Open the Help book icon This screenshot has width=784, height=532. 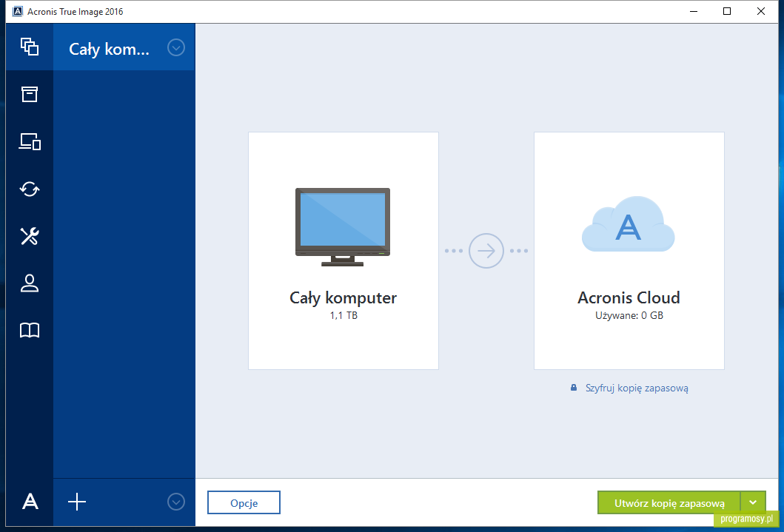pos(30,330)
